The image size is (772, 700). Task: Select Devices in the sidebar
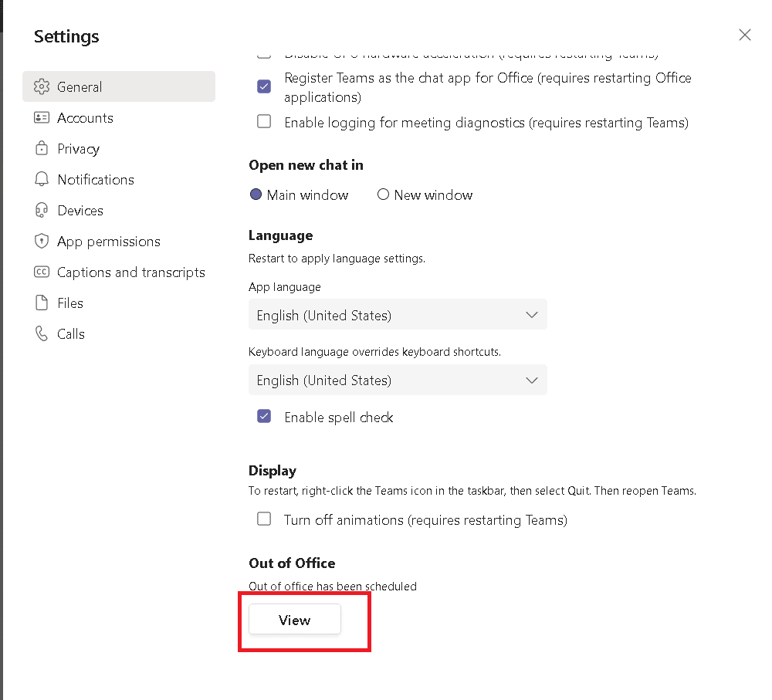pos(119,210)
